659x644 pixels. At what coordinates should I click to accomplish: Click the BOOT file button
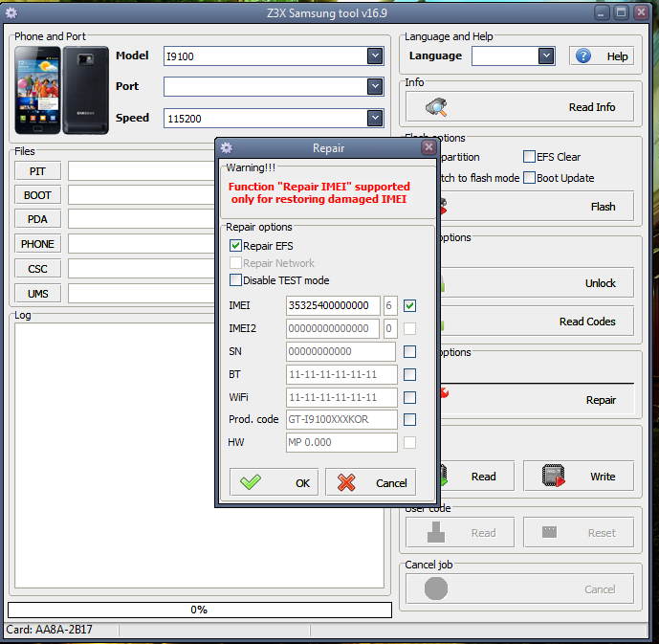[x=38, y=195]
